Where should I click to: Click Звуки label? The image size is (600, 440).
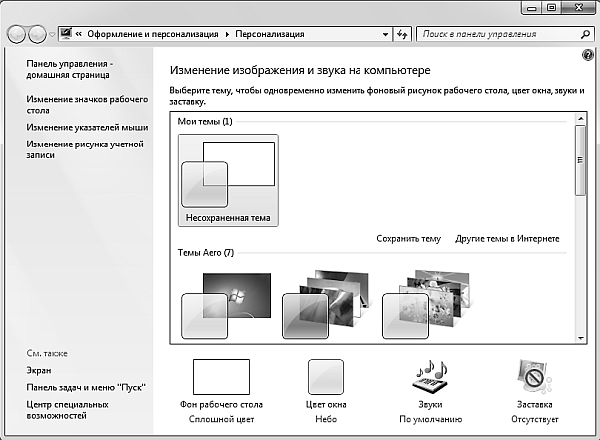click(x=430, y=404)
